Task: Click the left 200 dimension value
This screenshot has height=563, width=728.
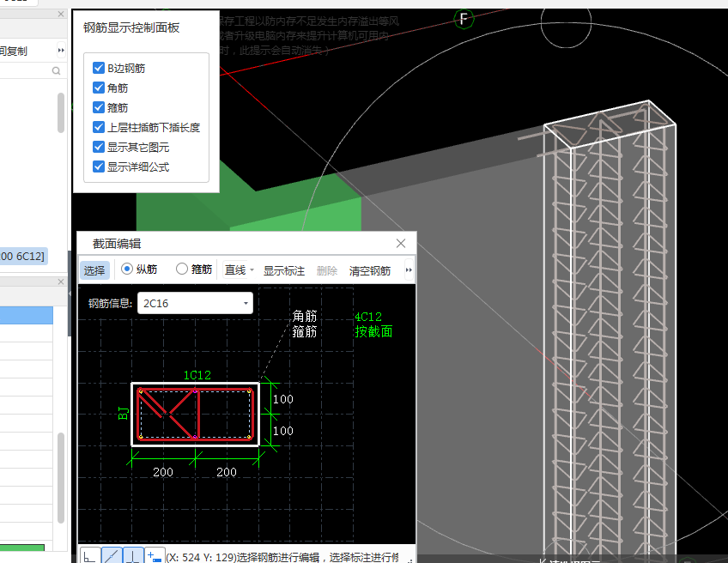Action: click(x=163, y=472)
